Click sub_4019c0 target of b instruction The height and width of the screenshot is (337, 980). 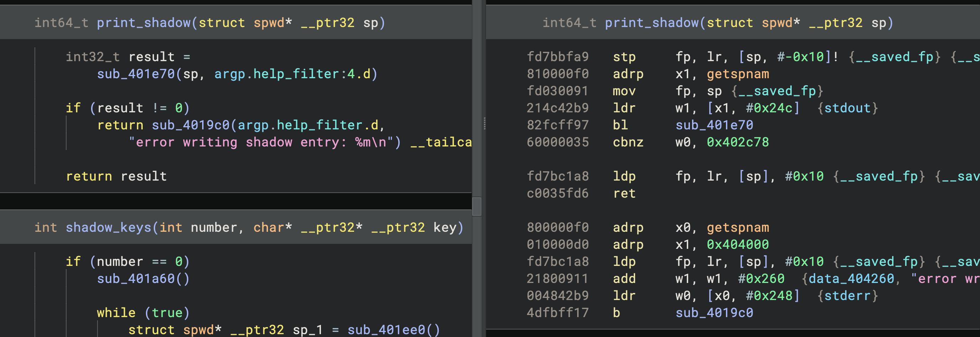[x=714, y=313]
